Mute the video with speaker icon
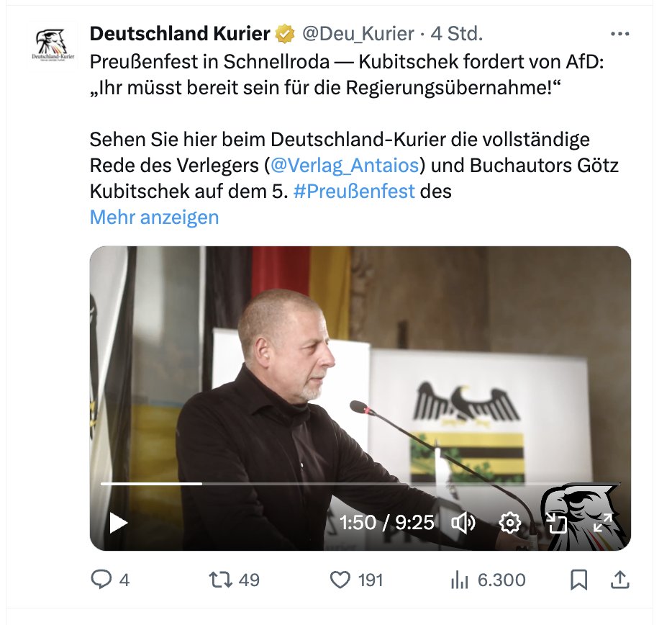This screenshot has height=625, width=672. click(x=463, y=523)
